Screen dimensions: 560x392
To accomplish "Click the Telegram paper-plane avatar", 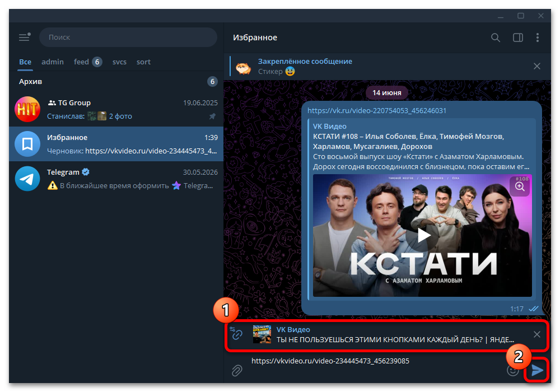I will pyautogui.click(x=27, y=179).
